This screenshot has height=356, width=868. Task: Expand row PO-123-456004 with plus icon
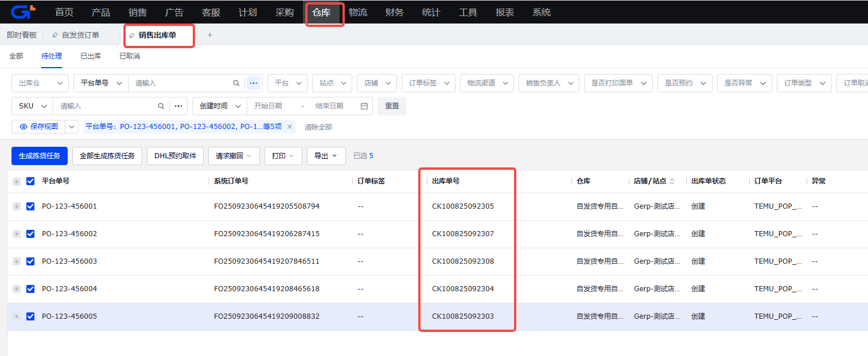pos(17,289)
